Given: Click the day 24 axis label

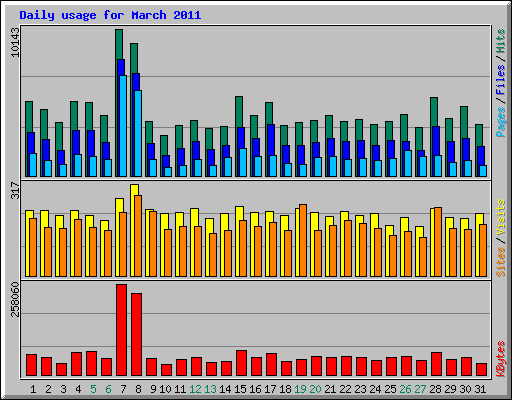Looking at the screenshot, I should [x=375, y=389].
